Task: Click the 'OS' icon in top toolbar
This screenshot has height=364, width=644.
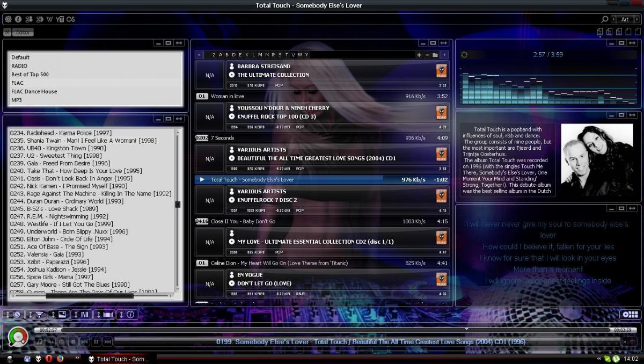Action: point(71,19)
